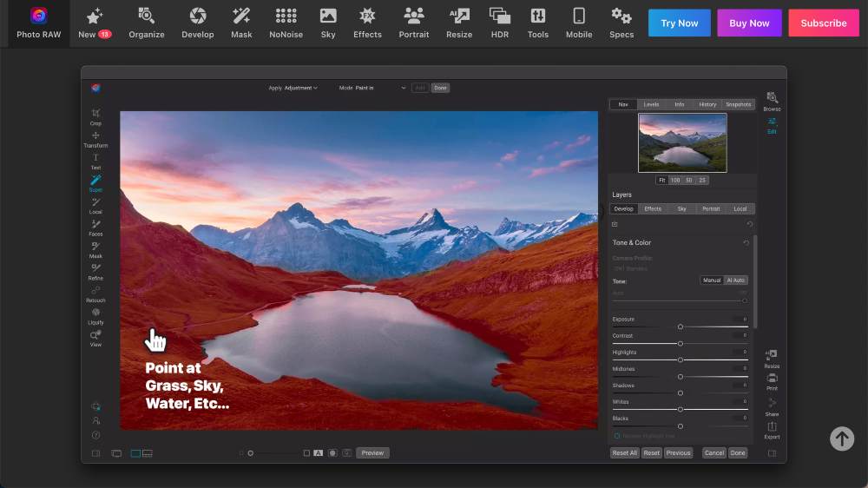
Task: Switch to the History tab
Action: pos(707,104)
